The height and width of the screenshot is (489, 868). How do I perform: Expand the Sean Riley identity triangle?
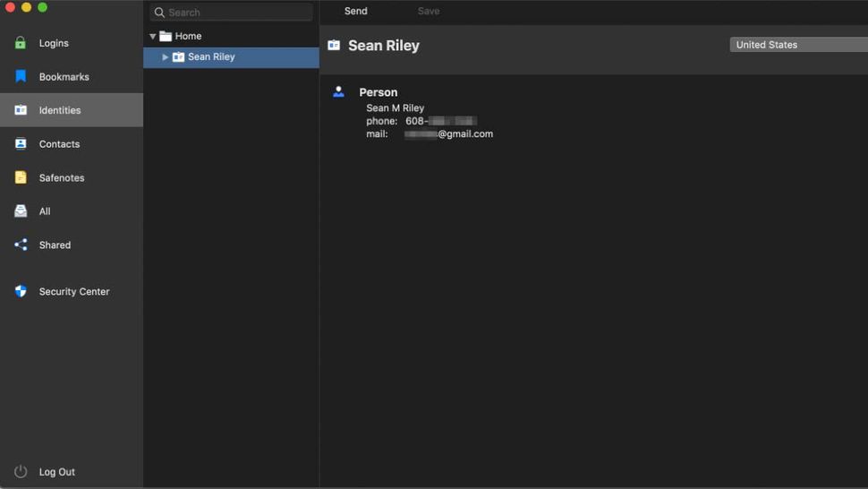(x=165, y=56)
